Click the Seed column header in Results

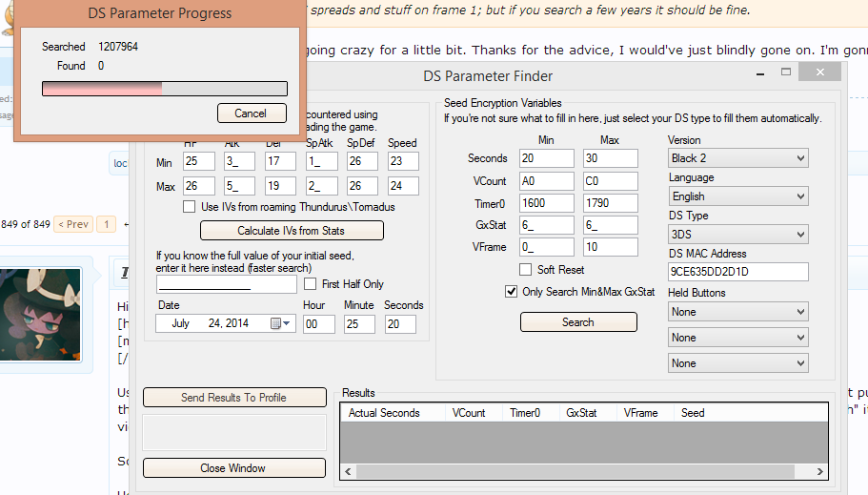[693, 413]
